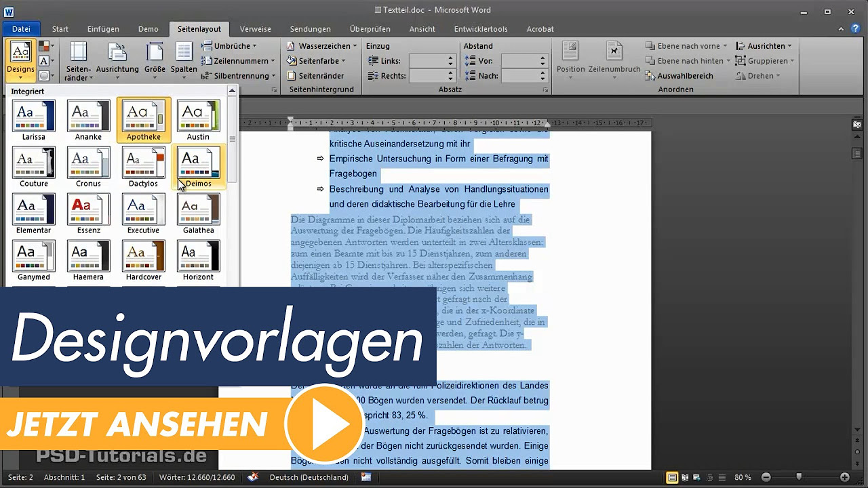
Task: Select the Dactylos design thumbnail
Action: pos(144,167)
